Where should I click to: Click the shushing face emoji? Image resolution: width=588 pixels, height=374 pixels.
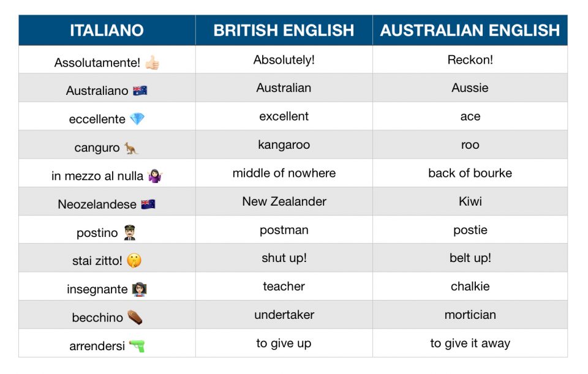coord(134,261)
